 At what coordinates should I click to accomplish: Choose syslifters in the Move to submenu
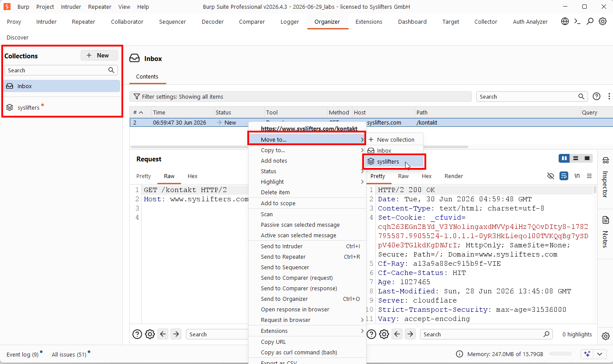click(395, 161)
